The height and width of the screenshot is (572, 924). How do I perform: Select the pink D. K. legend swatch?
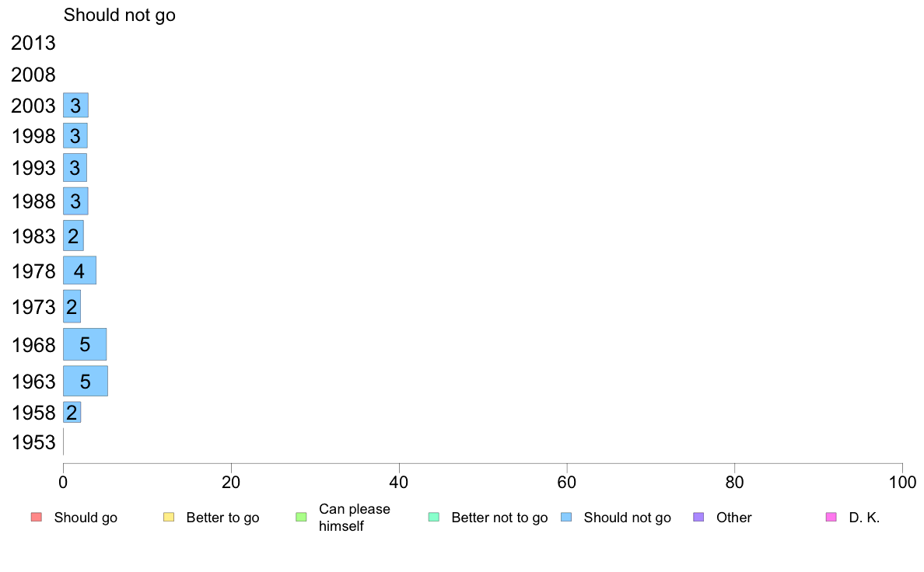[831, 518]
